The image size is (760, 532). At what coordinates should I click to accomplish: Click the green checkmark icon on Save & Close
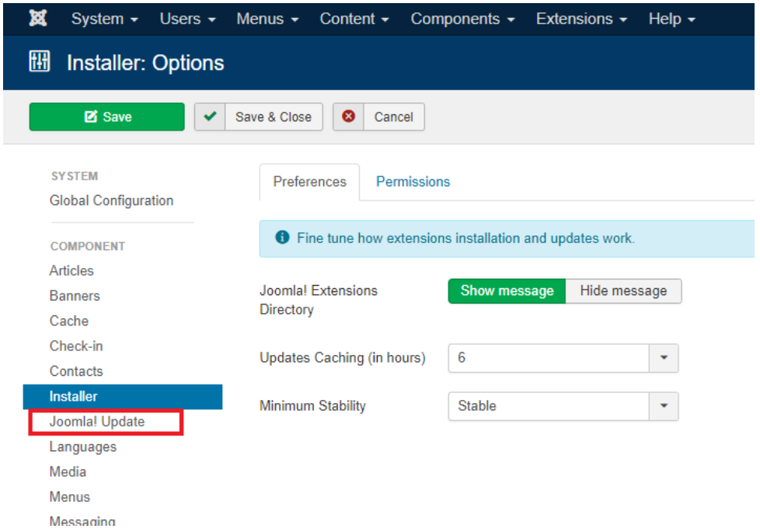click(210, 116)
